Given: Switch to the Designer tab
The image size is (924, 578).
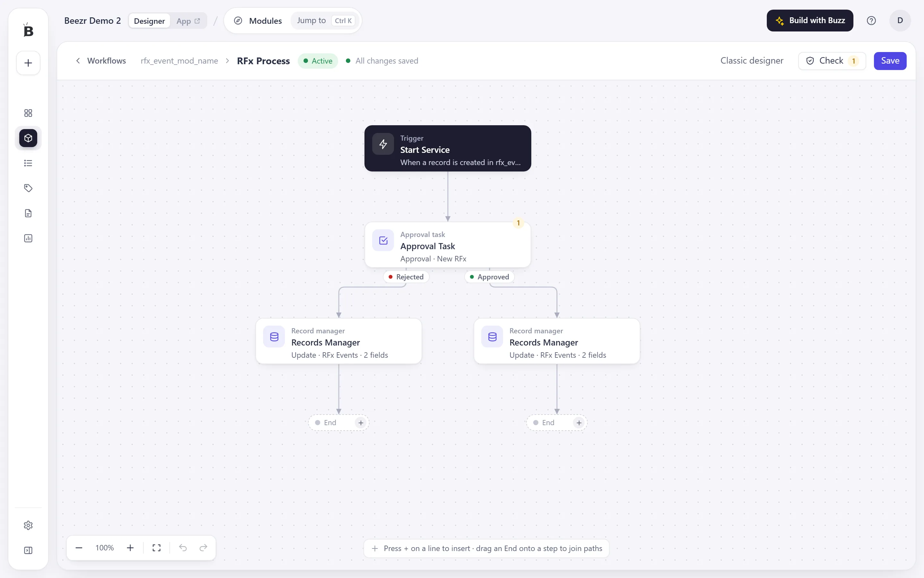Looking at the screenshot, I should [149, 21].
